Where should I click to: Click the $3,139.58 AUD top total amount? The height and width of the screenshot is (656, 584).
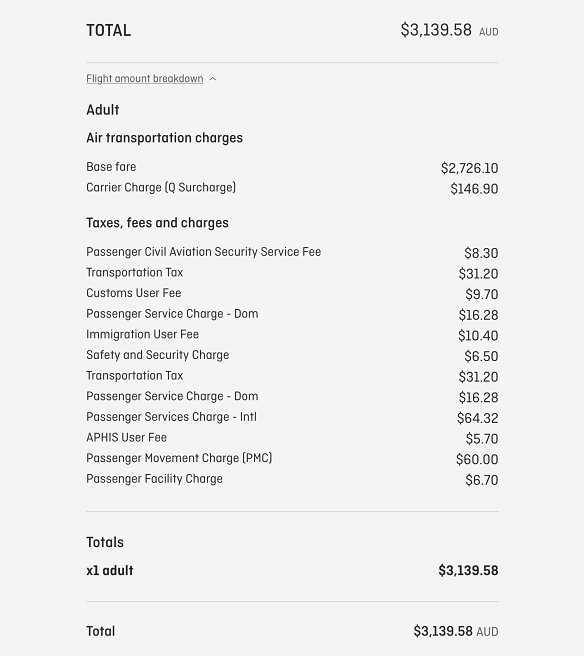449,30
